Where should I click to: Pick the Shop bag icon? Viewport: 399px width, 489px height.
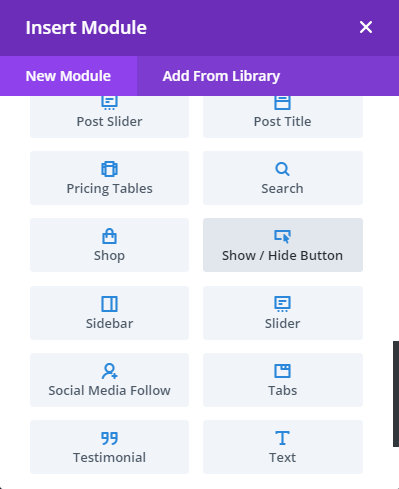109,236
